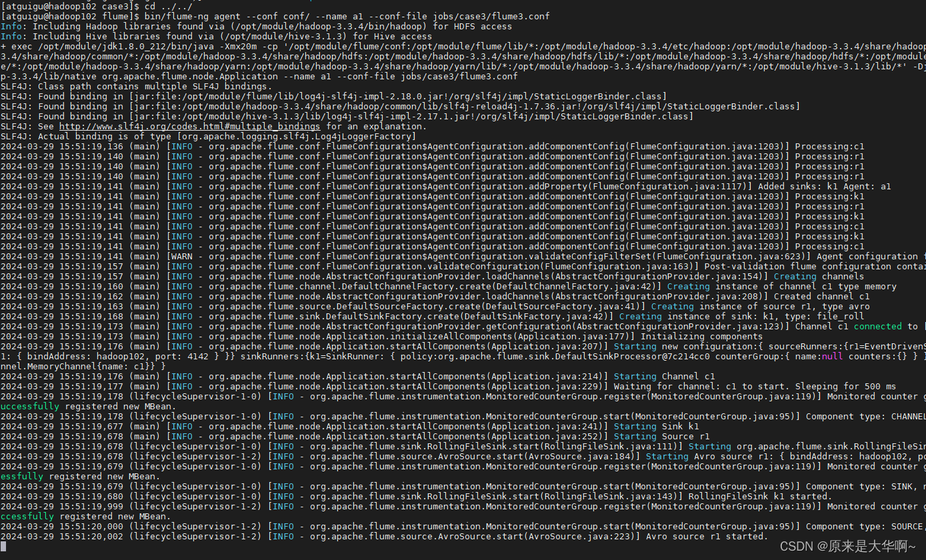The image size is (926, 560).
Task: Click 'nnel.MemoryChannel{name: c1}} }' wrapped line
Action: click(83, 367)
